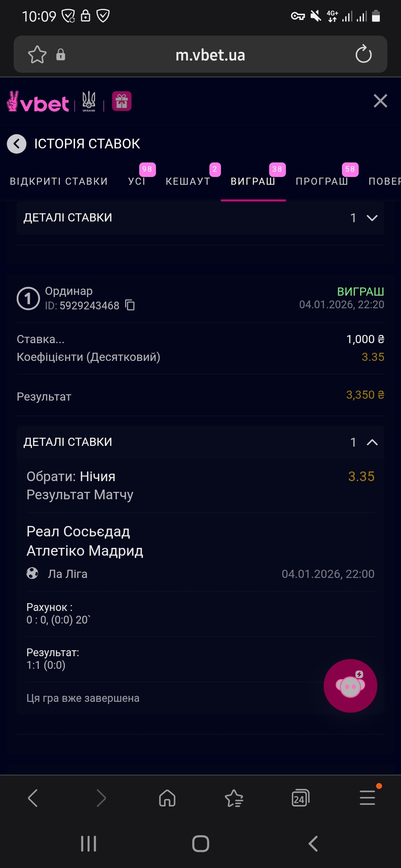
Task: Bookmark this page with the star icon
Action: (x=37, y=54)
